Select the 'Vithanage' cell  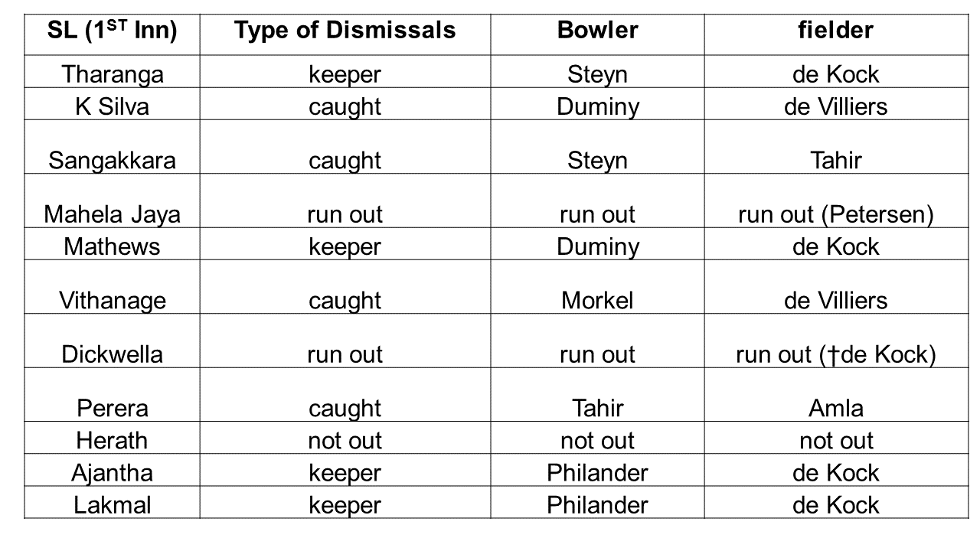pos(112,300)
